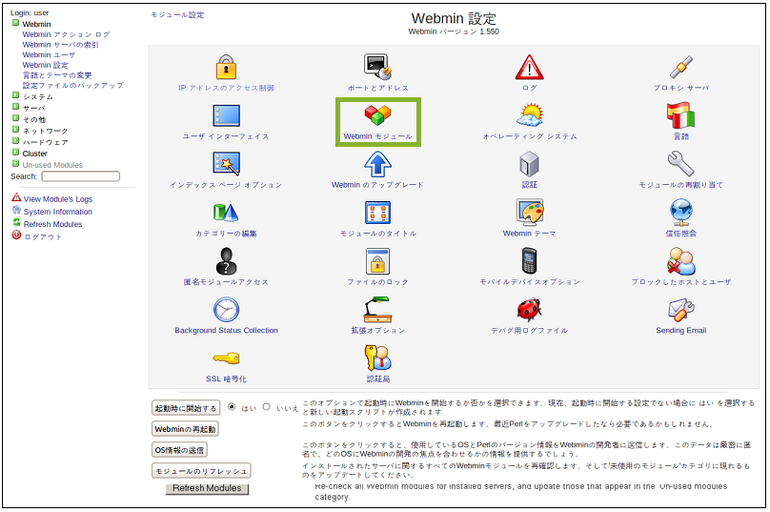Open 設定ファイルのバックアップ in sidebar

pyautogui.click(x=73, y=85)
